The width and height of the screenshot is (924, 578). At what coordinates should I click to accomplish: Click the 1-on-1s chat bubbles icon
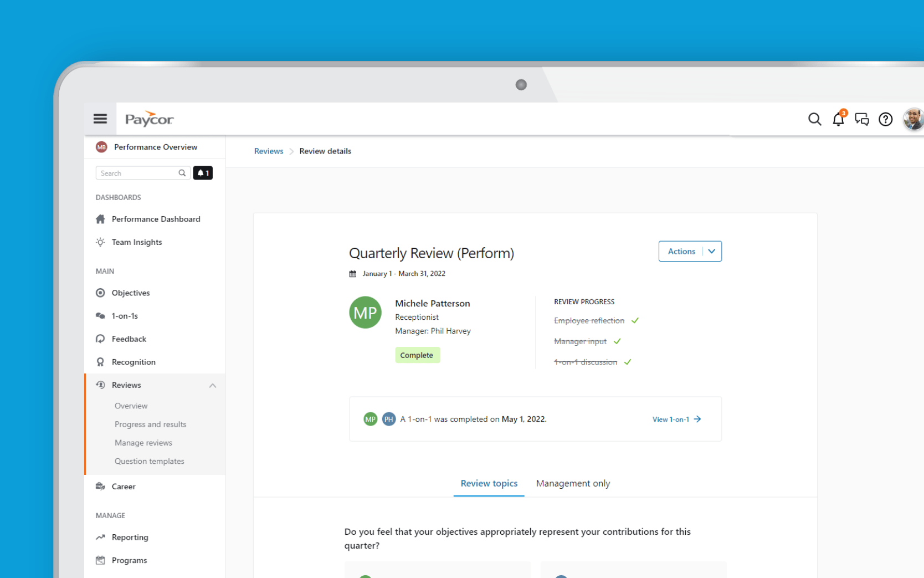pyautogui.click(x=100, y=316)
